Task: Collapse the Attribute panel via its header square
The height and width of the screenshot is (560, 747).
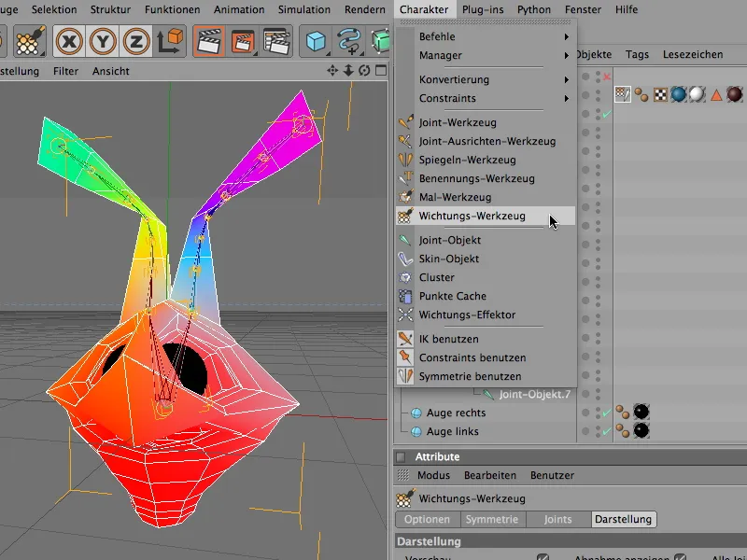Action: [402, 457]
